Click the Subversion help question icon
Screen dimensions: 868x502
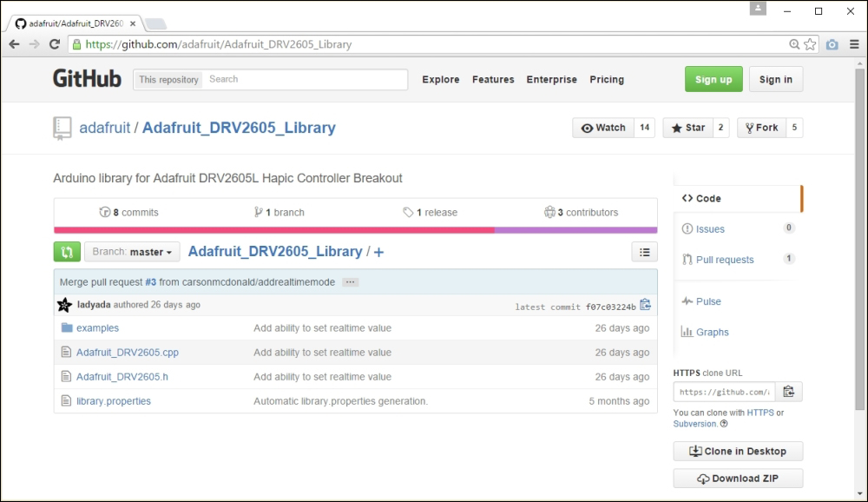pos(724,424)
